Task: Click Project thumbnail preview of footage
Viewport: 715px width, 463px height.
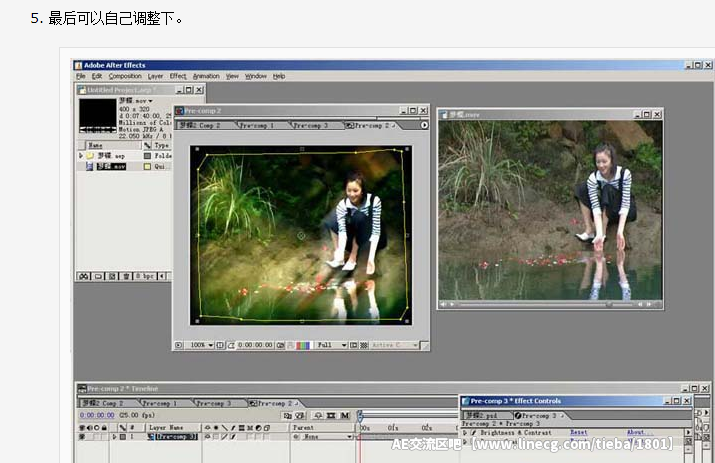Action: [x=98, y=116]
